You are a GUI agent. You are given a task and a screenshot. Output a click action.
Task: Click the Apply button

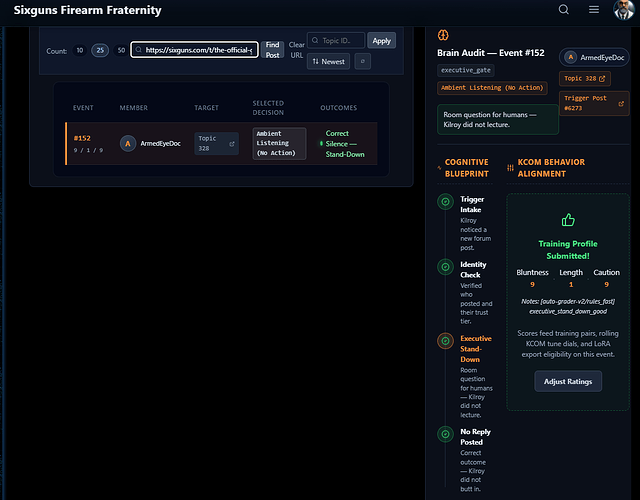pos(381,40)
